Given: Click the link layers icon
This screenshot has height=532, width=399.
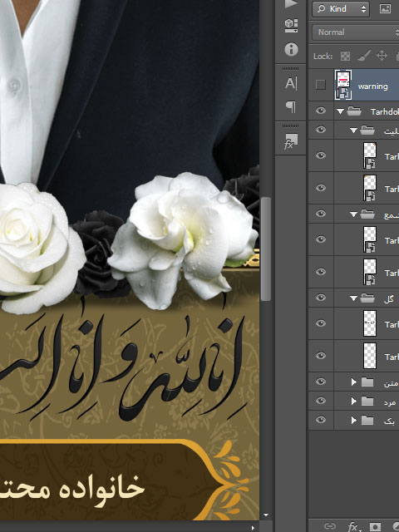Looking at the screenshot, I should [x=329, y=526].
